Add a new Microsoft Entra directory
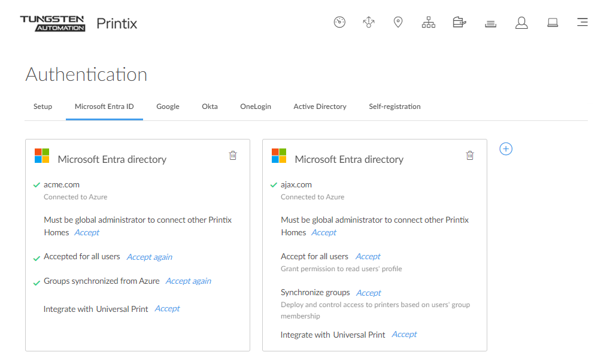The image size is (613, 364). point(506,149)
